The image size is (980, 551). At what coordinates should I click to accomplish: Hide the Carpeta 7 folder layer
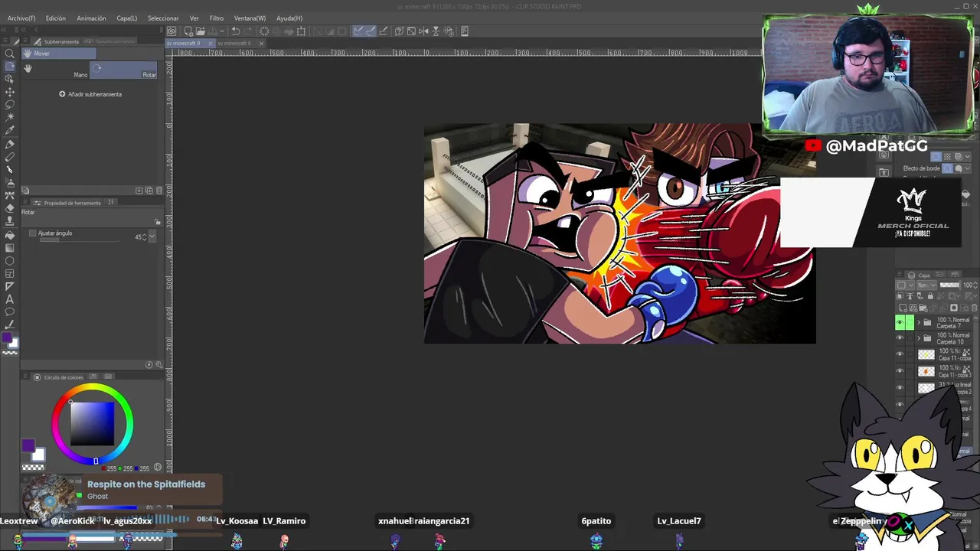pos(900,323)
